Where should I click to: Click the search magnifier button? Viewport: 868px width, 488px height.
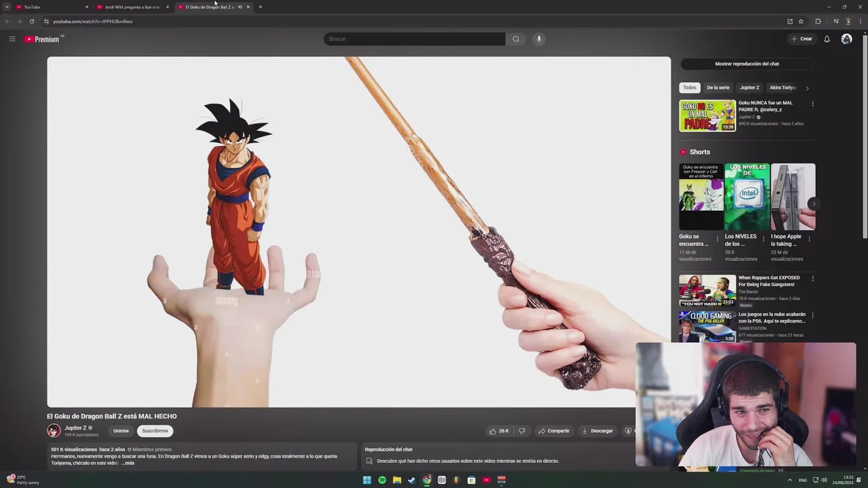[516, 39]
